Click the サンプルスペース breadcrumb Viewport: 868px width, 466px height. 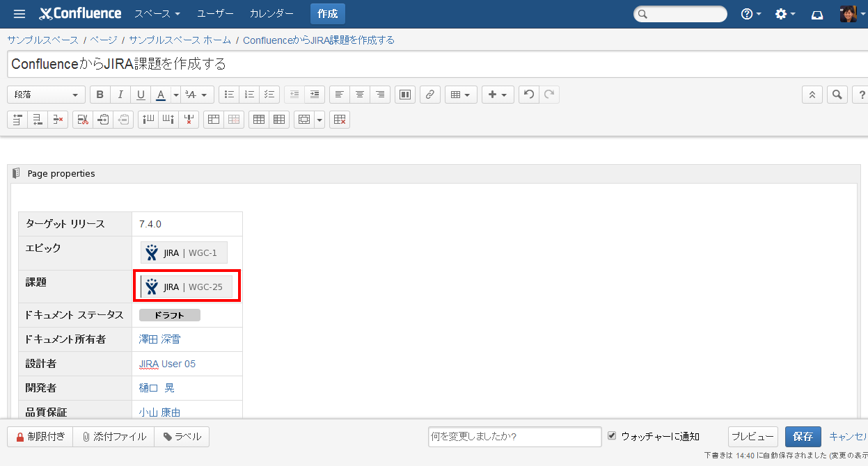43,40
